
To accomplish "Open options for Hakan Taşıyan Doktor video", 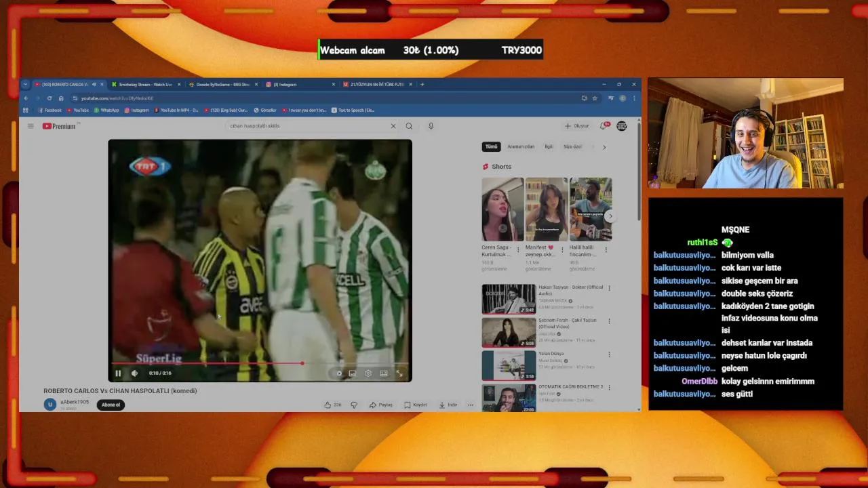I will pos(609,288).
